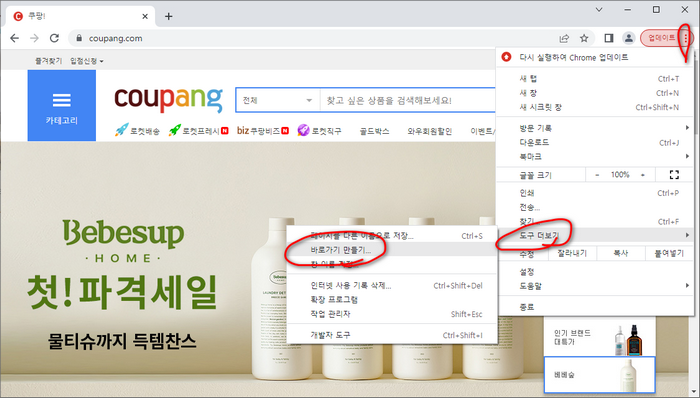Open 작업 관리자 from the submenu

392,314
